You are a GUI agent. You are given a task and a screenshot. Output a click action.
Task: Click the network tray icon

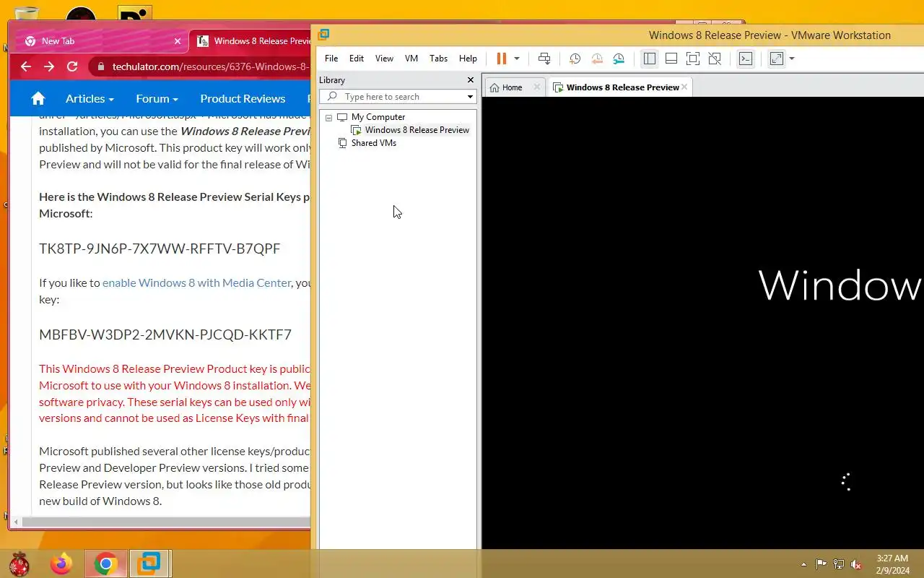(x=839, y=564)
